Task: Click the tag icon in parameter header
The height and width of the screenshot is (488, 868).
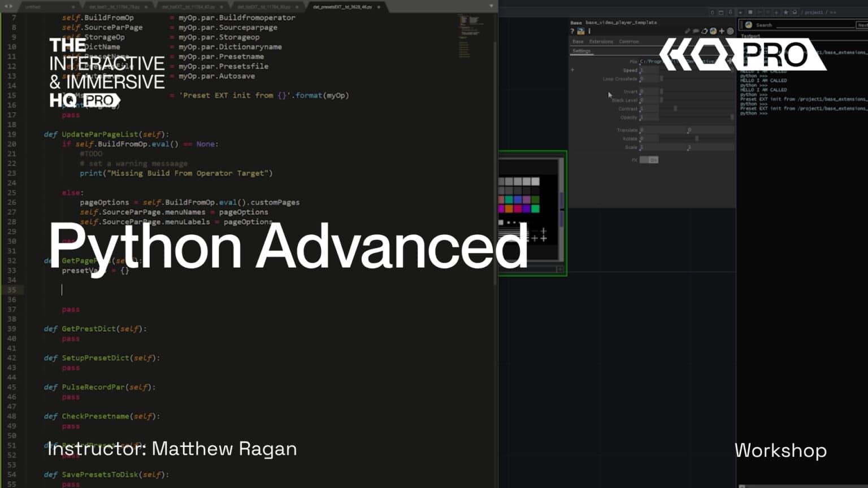Action: click(705, 31)
